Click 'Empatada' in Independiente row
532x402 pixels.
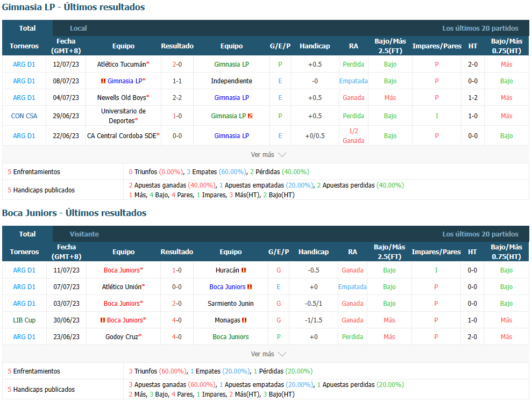click(x=353, y=81)
